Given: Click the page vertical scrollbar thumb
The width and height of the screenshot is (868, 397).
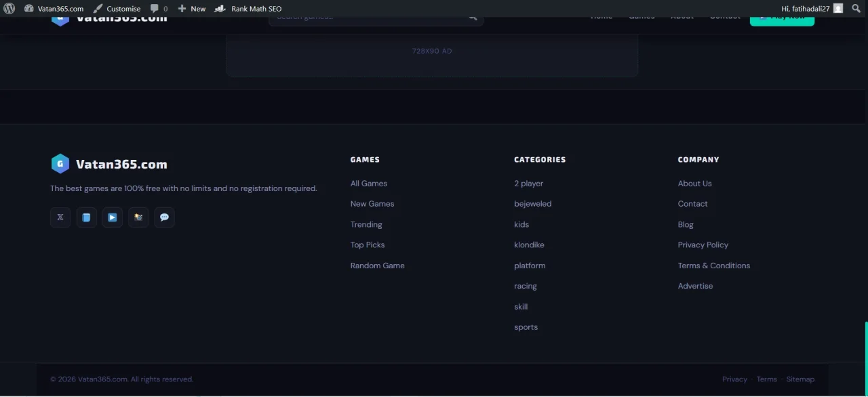Looking at the screenshot, I should point(866,358).
